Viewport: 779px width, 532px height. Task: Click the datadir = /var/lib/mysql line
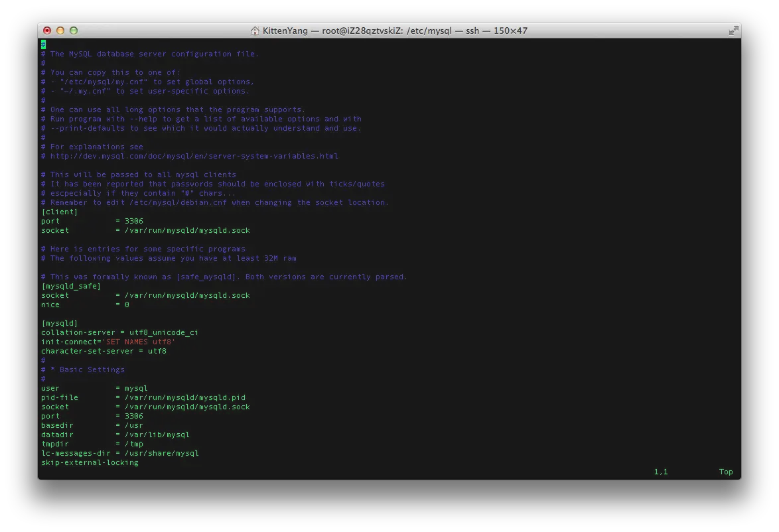click(x=115, y=435)
